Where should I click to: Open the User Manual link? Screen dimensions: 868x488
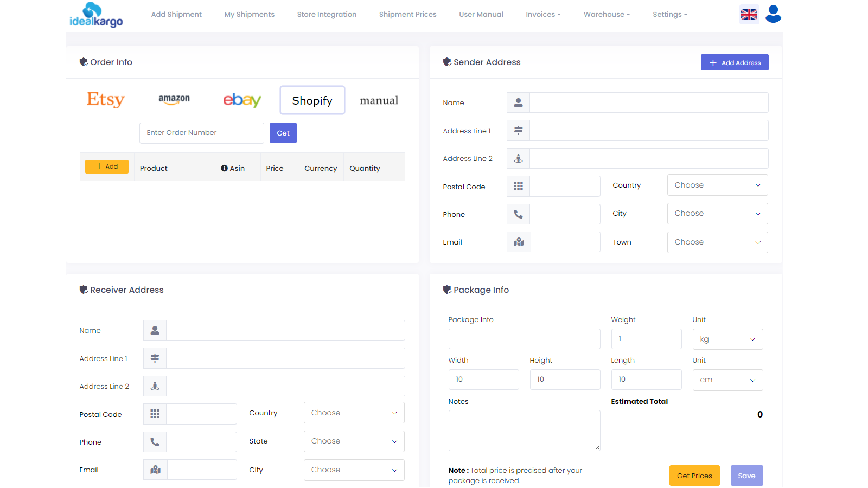point(481,15)
